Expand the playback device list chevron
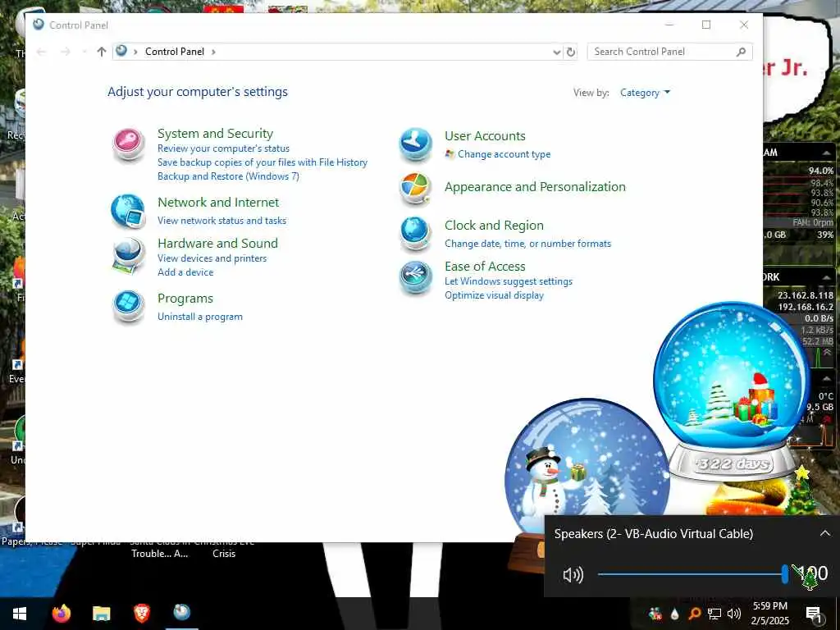Screen dimensions: 840x630 (825, 533)
